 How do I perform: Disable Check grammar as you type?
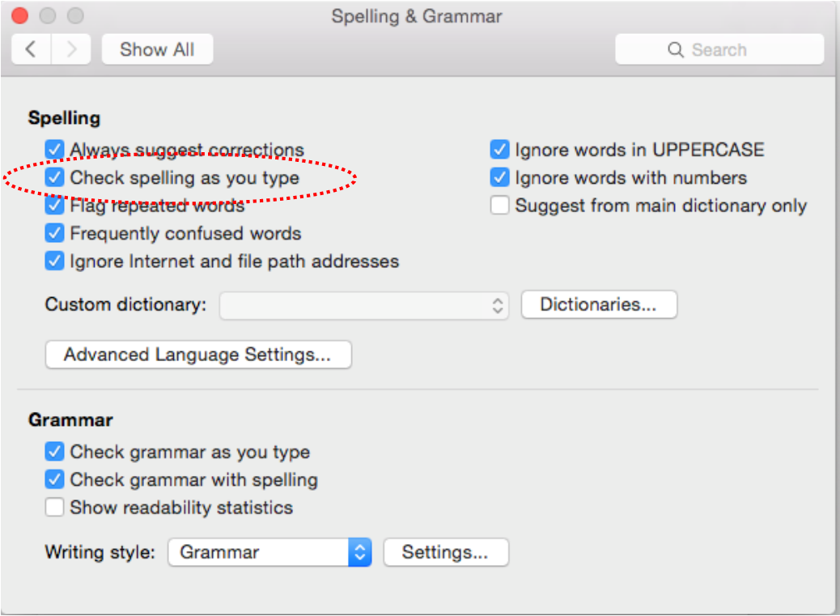point(54,452)
